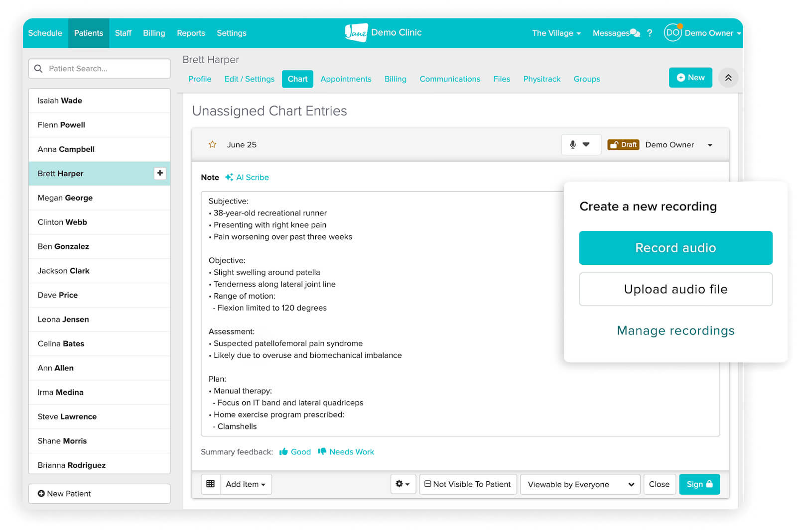Screen dimensions: 797x532
Task: Open Messages via the chat bubble icon
Action: 634,32
